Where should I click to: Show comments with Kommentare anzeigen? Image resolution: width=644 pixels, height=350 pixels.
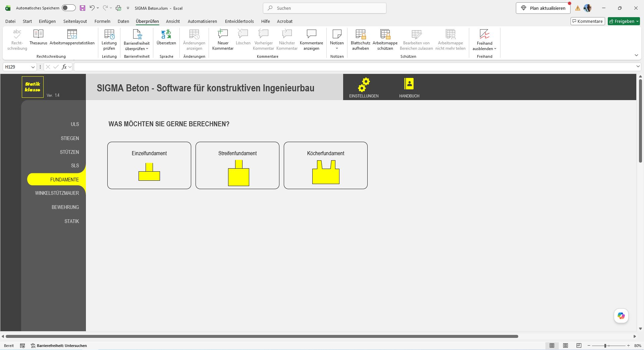coord(311,40)
